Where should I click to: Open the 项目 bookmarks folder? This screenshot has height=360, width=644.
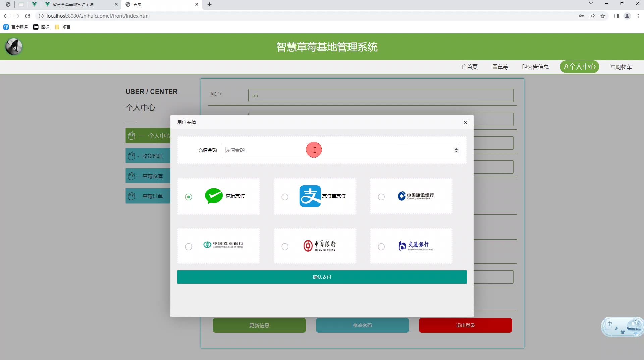63,27
